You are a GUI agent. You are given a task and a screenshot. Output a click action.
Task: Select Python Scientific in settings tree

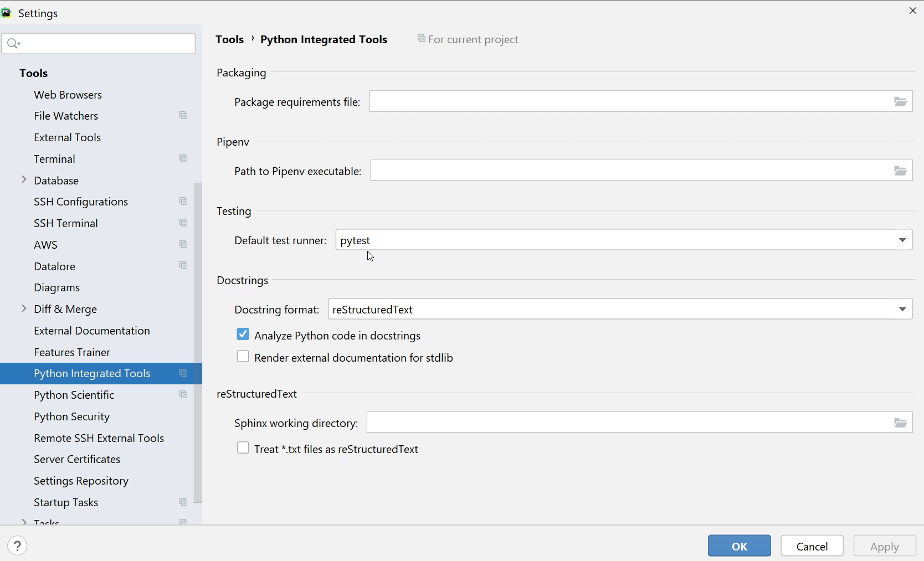pos(74,395)
